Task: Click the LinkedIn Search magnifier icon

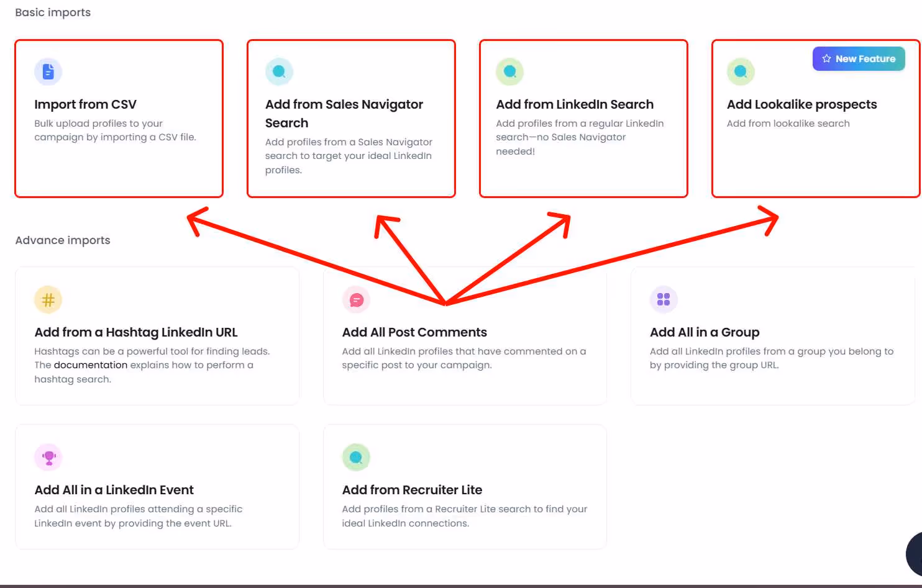Action: 509,71
